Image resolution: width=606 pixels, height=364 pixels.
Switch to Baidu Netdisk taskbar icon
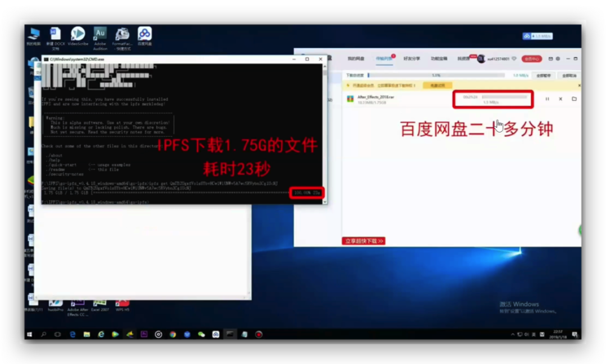tap(215, 334)
